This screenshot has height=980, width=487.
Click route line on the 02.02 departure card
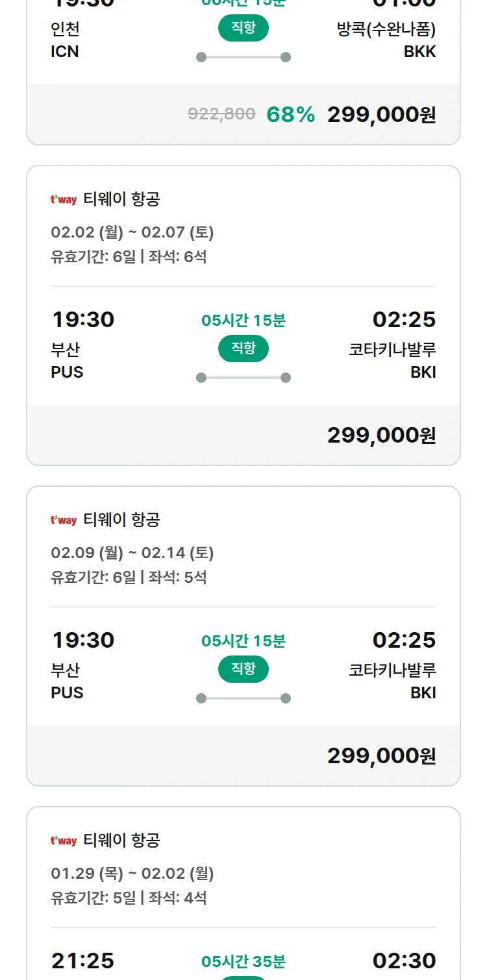click(x=243, y=378)
